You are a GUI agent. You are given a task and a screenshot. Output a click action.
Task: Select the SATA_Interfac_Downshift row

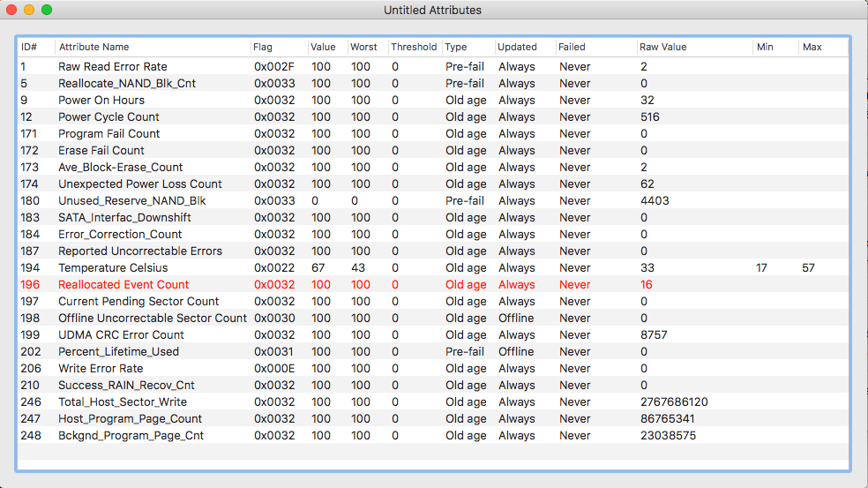(x=433, y=217)
